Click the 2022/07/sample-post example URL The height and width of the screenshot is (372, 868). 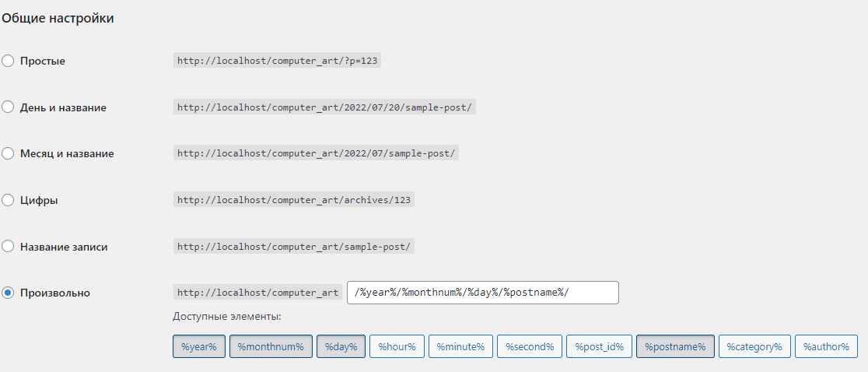click(x=316, y=153)
